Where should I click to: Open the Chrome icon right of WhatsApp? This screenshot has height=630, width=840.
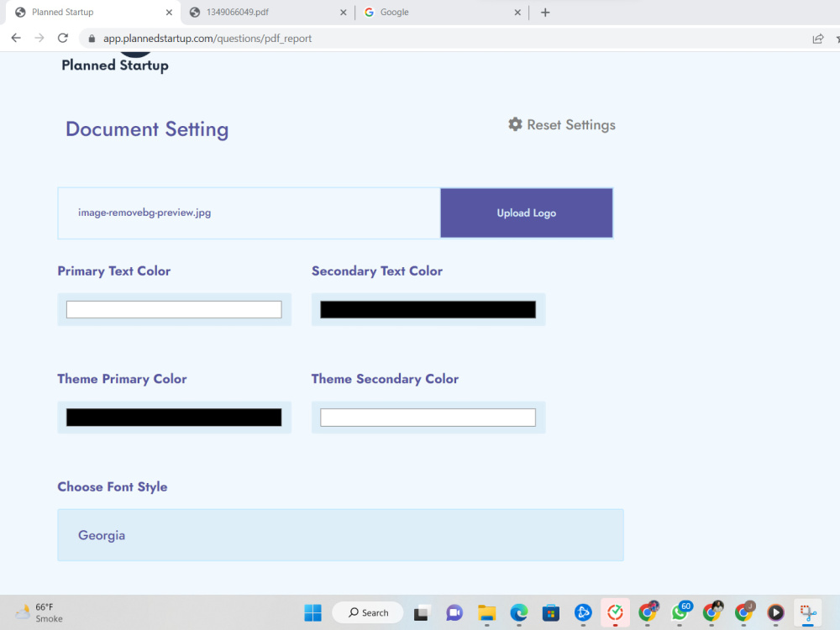point(712,612)
